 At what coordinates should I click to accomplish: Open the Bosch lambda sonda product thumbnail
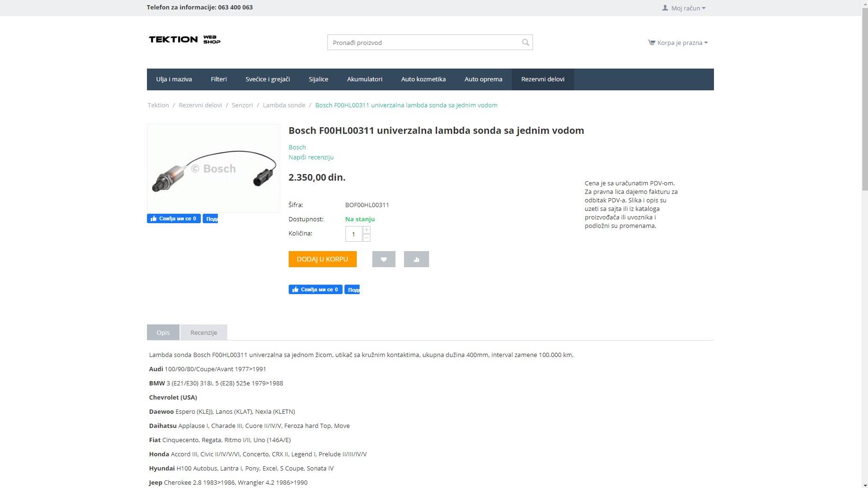214,168
